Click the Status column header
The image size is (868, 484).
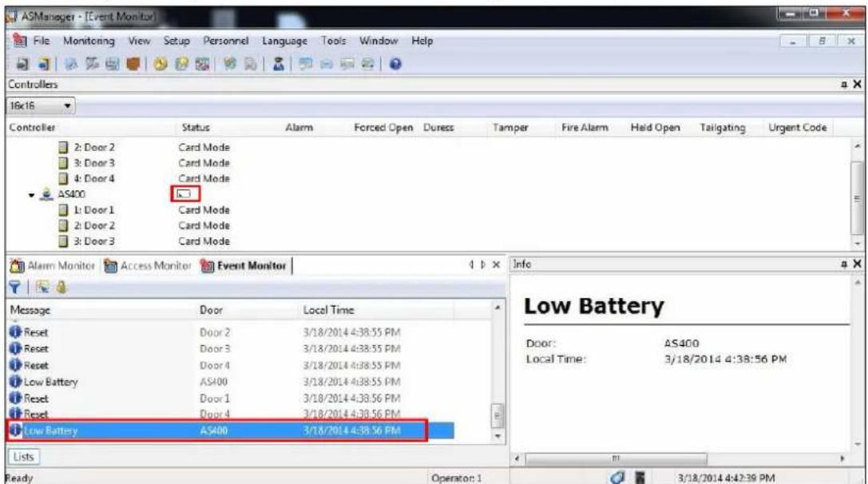pyautogui.click(x=196, y=127)
